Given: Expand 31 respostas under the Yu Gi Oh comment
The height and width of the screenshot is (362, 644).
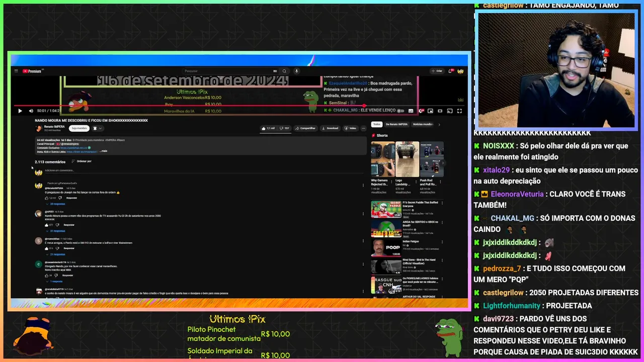Looking at the screenshot, I should click(x=56, y=231).
